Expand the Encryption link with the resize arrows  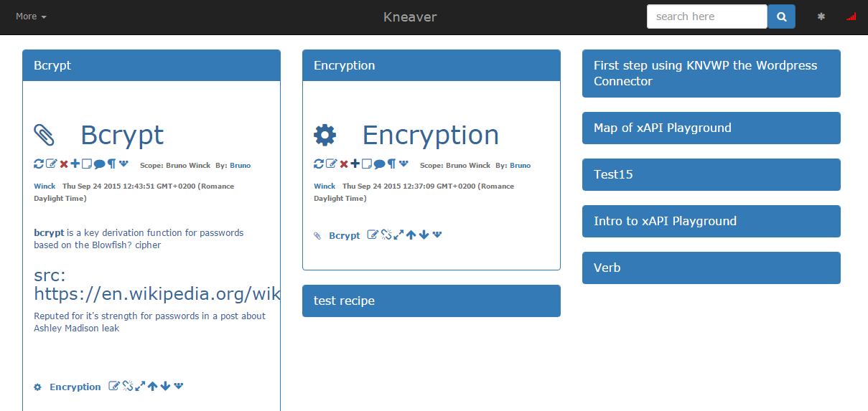[x=139, y=386]
